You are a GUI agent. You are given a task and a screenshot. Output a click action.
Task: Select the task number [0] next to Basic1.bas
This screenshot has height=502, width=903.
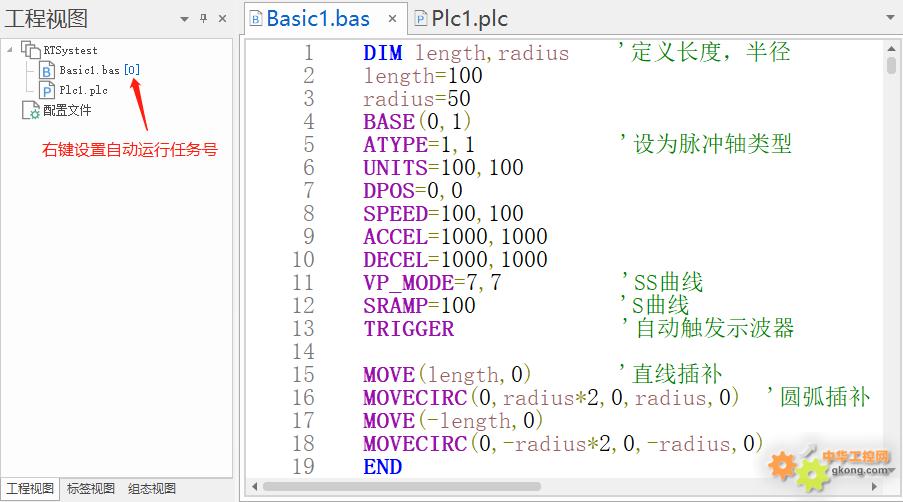tap(132, 70)
